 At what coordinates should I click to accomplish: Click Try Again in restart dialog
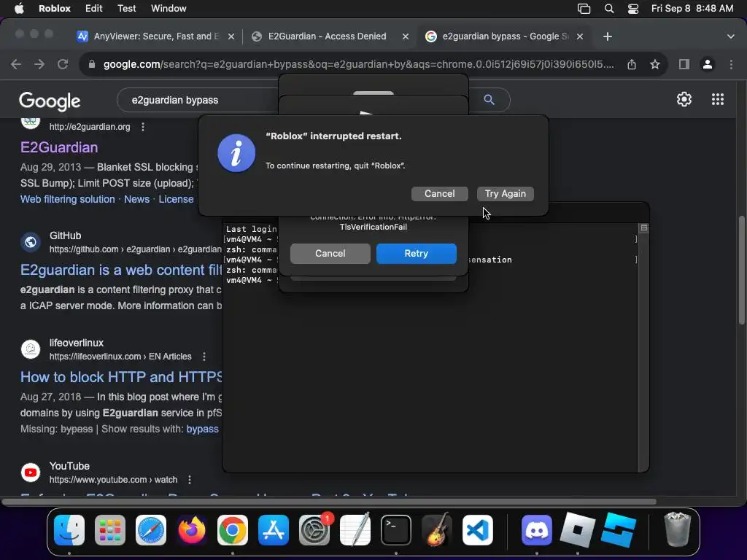click(506, 194)
